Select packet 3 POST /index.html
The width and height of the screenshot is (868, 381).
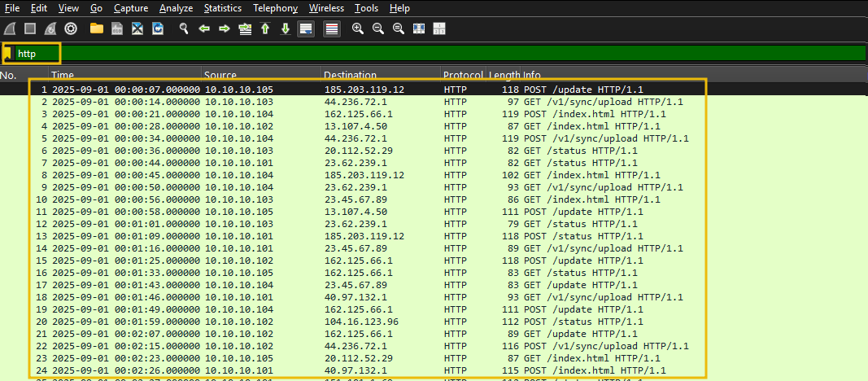click(x=434, y=114)
